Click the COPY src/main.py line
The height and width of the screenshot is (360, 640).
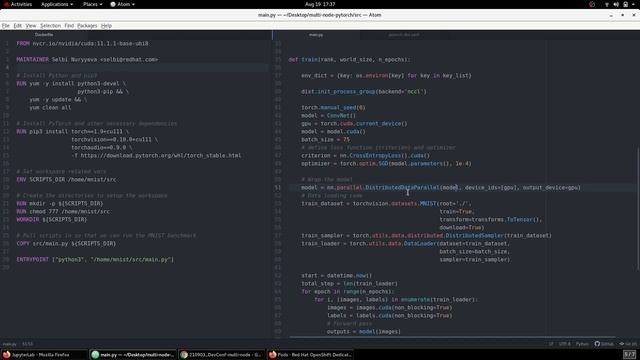click(66, 243)
